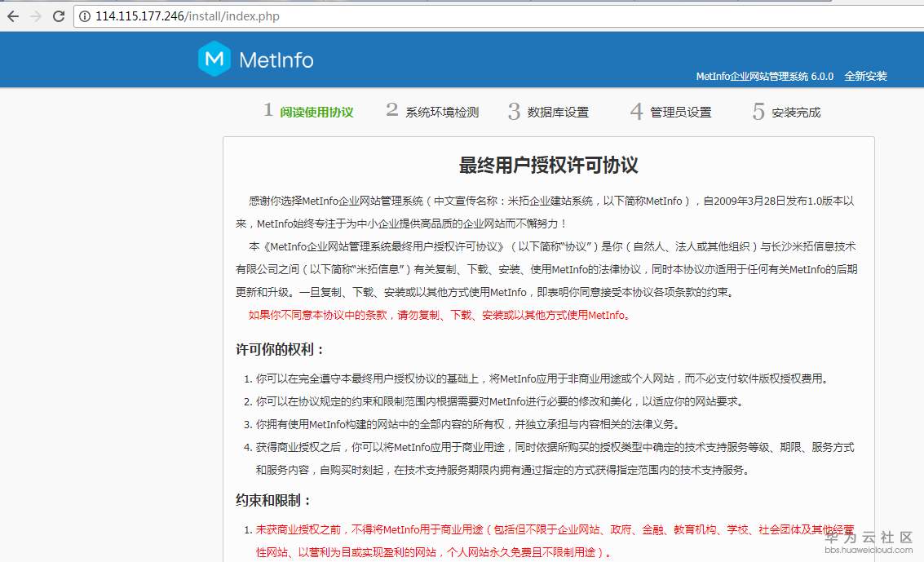Select the URL 114.115.177.246/install/index.php
The height and width of the screenshot is (562, 924).
pos(186,15)
